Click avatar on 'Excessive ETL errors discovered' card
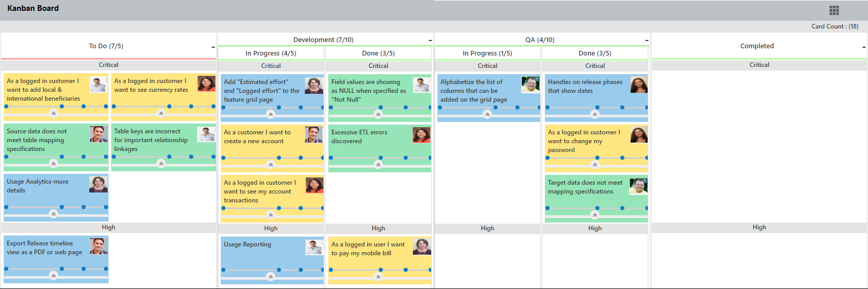 tap(421, 135)
